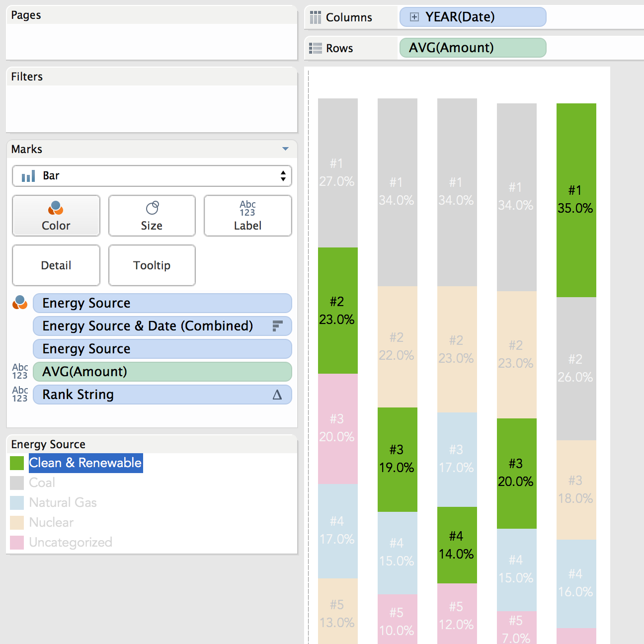Click the pink Uncategorized legend swatch
This screenshot has width=644, height=644.
[17, 543]
